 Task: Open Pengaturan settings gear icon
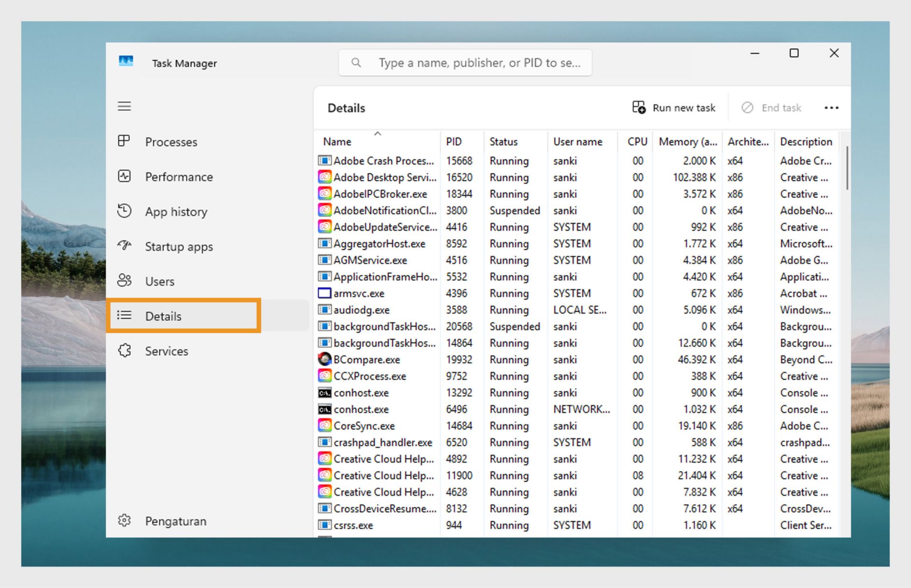(124, 521)
